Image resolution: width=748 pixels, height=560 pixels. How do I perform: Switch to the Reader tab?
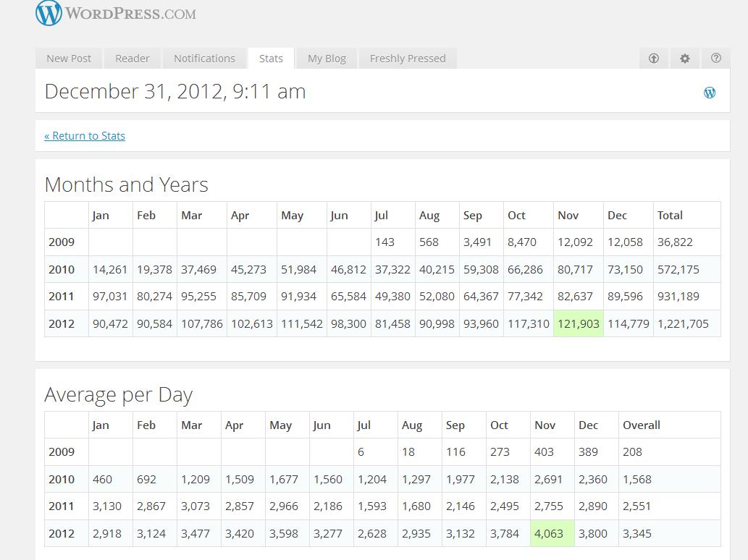tap(133, 59)
